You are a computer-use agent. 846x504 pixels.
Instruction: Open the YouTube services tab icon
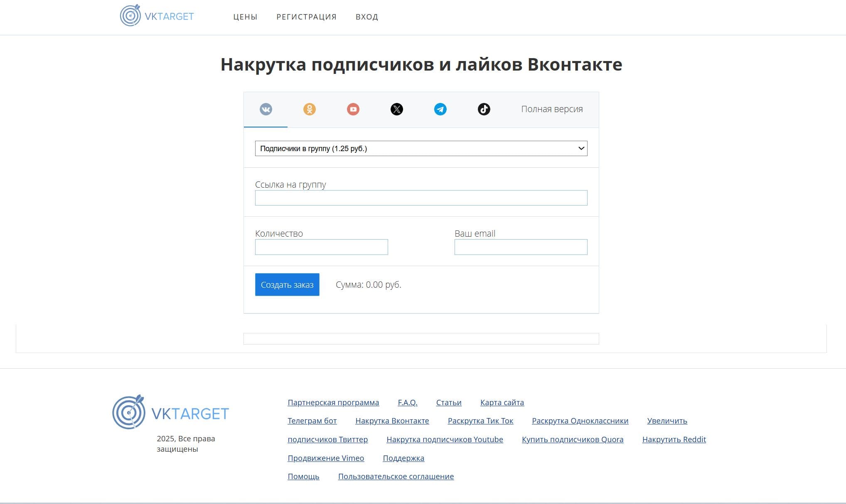pos(353,109)
